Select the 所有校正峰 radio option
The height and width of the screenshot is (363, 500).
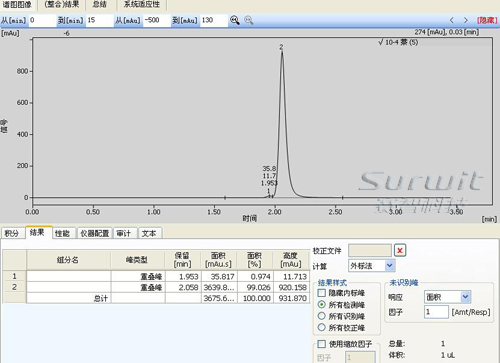coord(322,327)
